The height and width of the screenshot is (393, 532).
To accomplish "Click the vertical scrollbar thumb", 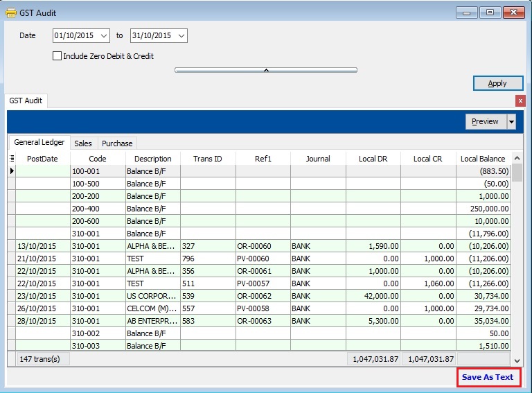I will click(517, 173).
